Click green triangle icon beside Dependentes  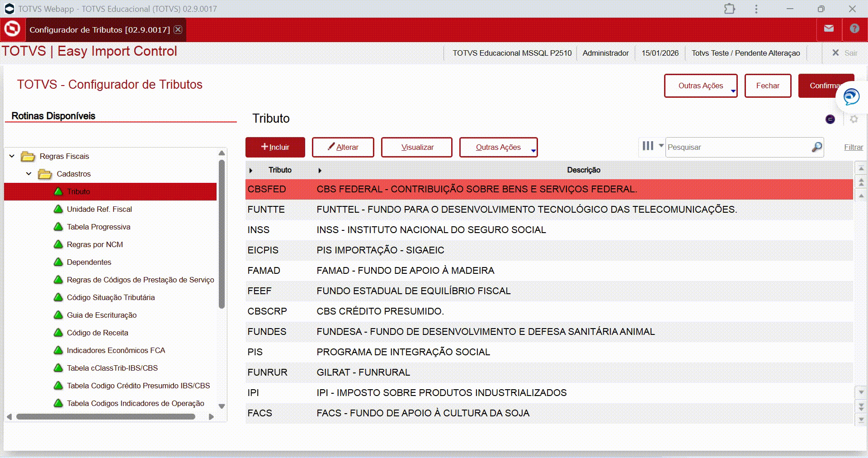point(58,262)
